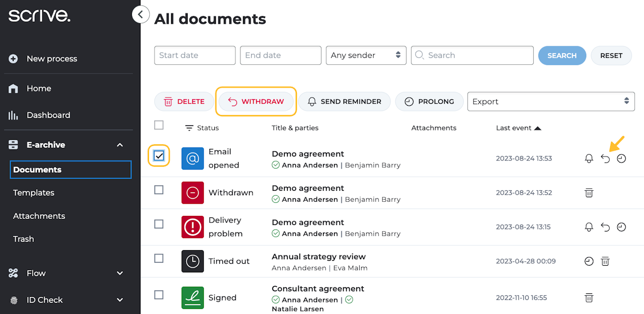Image resolution: width=644 pixels, height=314 pixels.
Task: Uncheck the Email opened document checkbox
Action: coord(159,156)
